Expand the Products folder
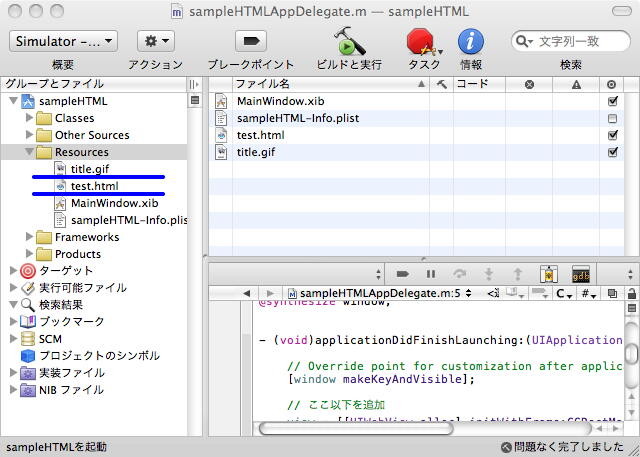 [x=29, y=253]
